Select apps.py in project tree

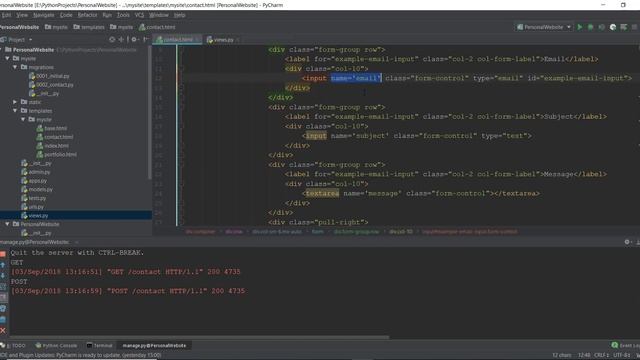tap(34, 180)
